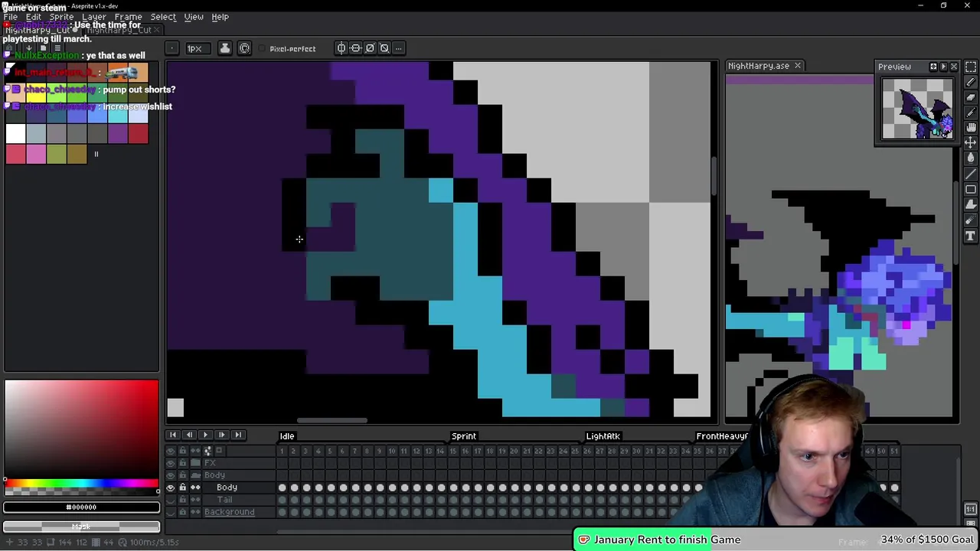Open Select menu
This screenshot has width=980, height=551.
tap(163, 17)
